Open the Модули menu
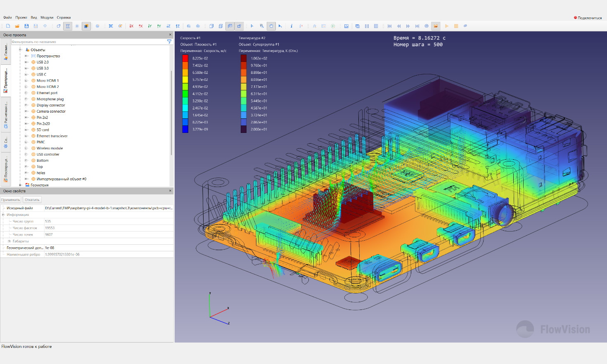This screenshot has width=607, height=364. click(x=47, y=18)
